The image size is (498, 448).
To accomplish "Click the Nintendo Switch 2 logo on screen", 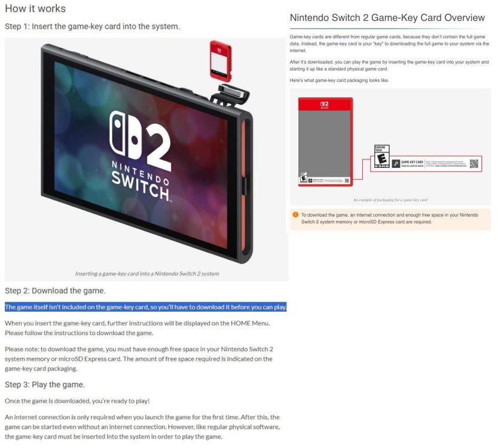I will point(141,155).
